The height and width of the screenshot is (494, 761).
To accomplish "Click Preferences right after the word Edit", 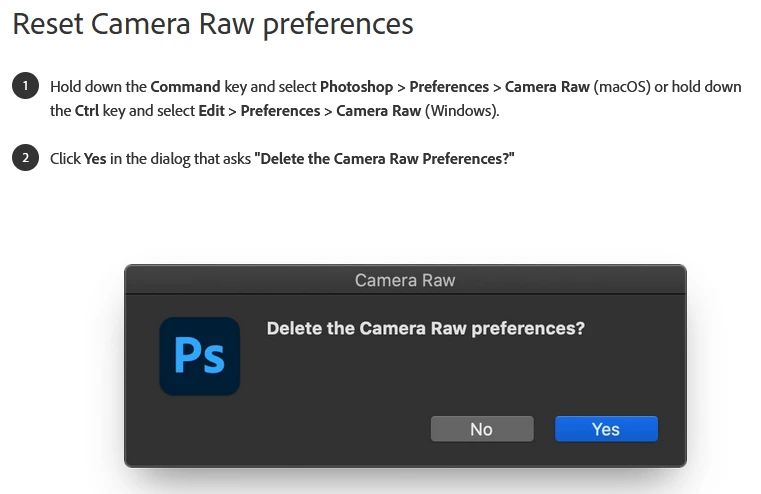I will 280,110.
